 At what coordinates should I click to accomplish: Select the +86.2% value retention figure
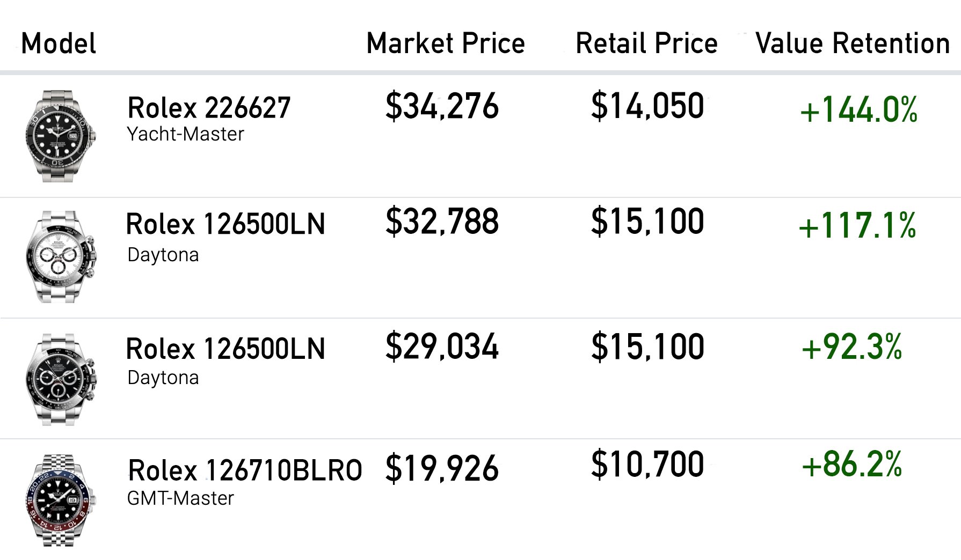click(852, 464)
